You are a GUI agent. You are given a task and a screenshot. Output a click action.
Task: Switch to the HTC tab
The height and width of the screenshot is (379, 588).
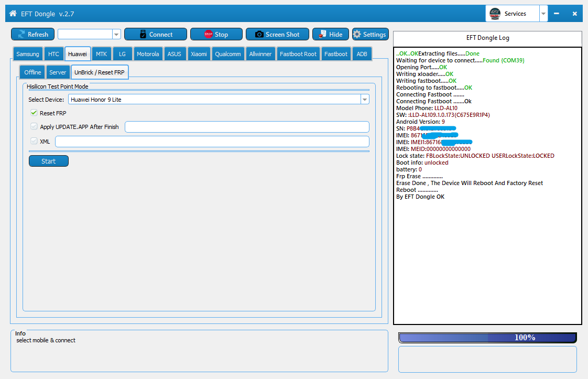(53, 54)
